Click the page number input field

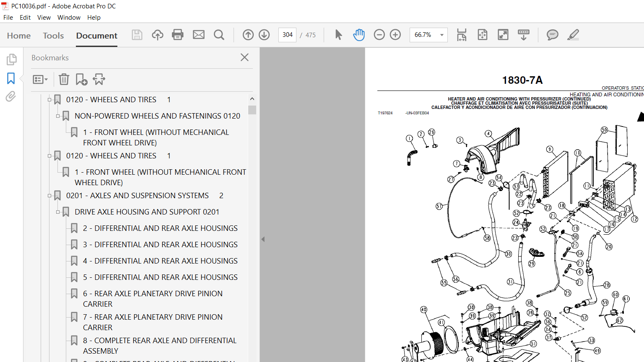pyautogui.click(x=287, y=35)
